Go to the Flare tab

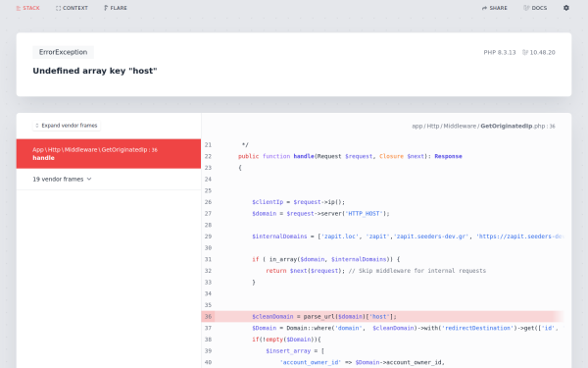(116, 8)
